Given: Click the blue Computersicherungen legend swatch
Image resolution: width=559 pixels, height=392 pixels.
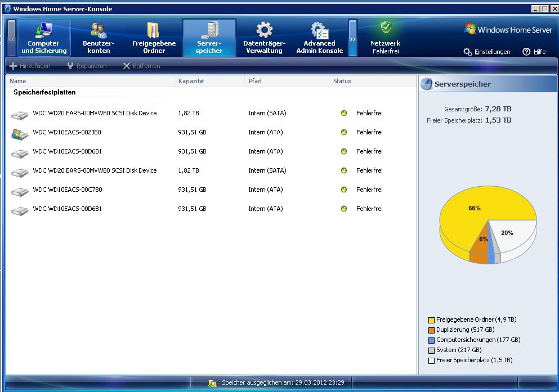Looking at the screenshot, I should click(x=431, y=340).
